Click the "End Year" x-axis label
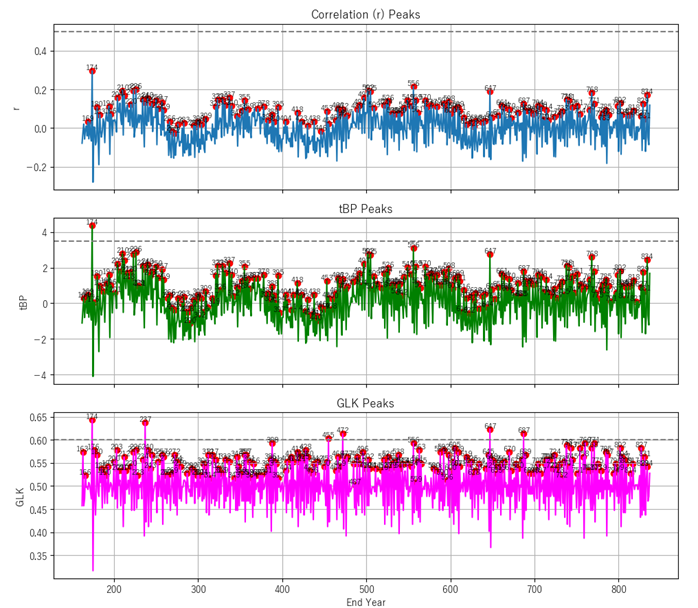The image size is (698, 608). pyautogui.click(x=365, y=602)
